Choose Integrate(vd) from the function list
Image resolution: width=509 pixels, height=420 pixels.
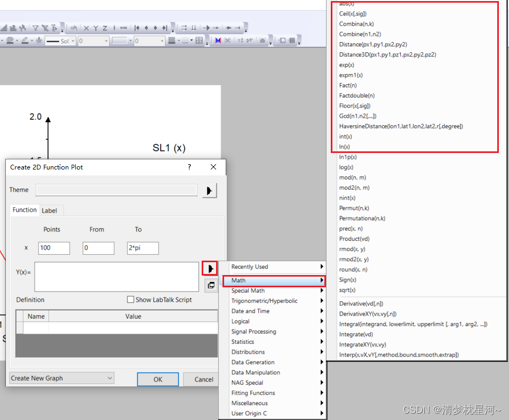(356, 334)
